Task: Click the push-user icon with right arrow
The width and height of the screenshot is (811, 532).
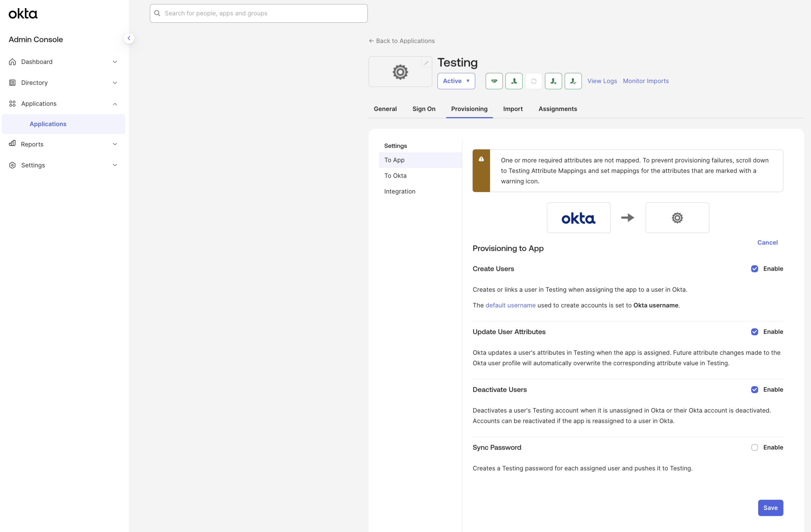Action: tap(553, 81)
